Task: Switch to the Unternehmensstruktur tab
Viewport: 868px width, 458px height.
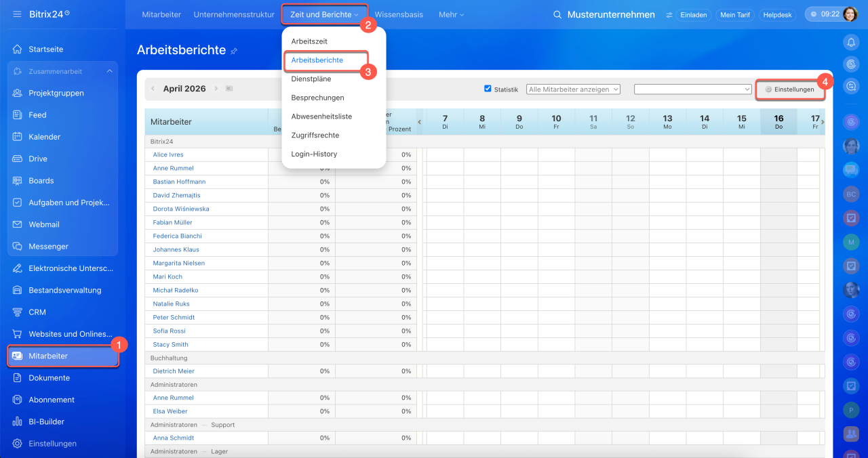Action: click(x=234, y=15)
